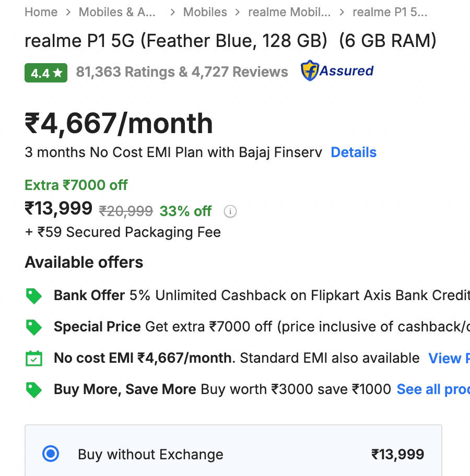Screen dimensions: 470x476
Task: Open the Mobiles breadcrumb link
Action: [205, 12]
